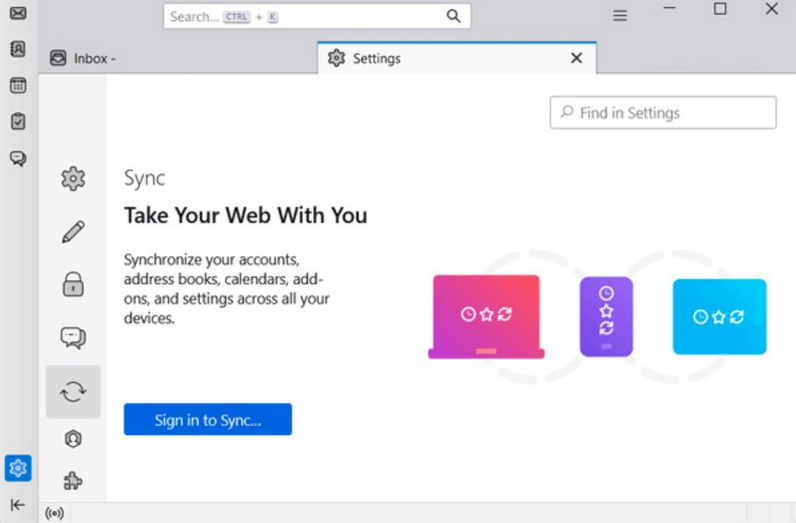Screen dimensions: 796x523
Task: Collapse the spaces toolbar with arrow icon
Action: point(18,504)
